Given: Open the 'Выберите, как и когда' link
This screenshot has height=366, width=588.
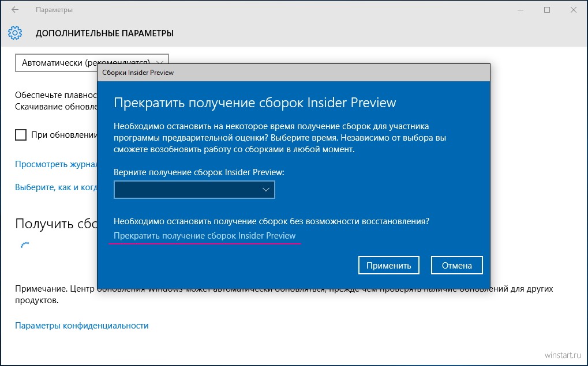Looking at the screenshot, I should pyautogui.click(x=56, y=187).
